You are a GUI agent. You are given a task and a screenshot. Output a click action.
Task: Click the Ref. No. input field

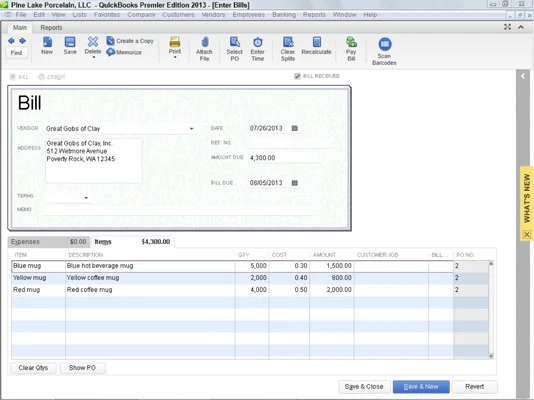289,143
